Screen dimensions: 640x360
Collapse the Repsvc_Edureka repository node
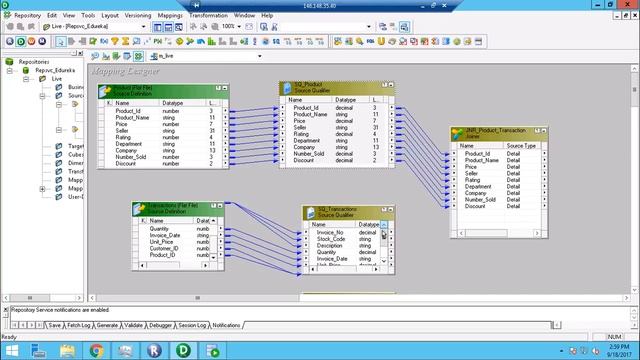click(x=10, y=70)
